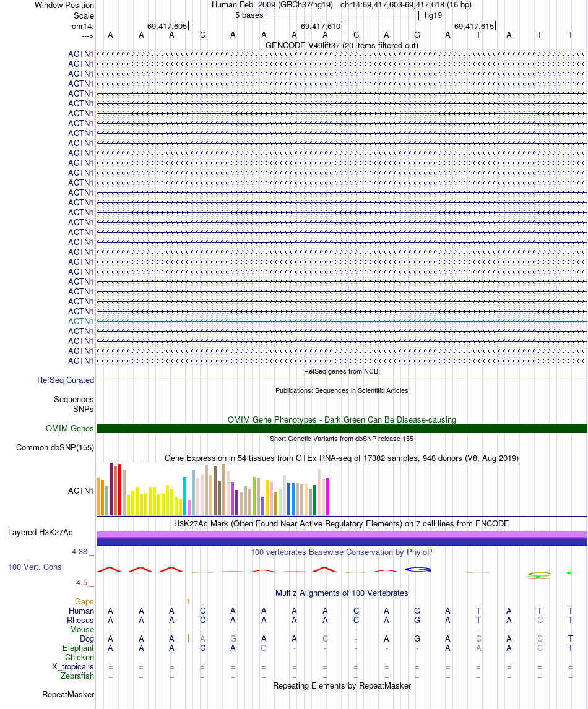Click the 69,417,610 ruler coordinate
This screenshot has height=709, width=588.
321,26
